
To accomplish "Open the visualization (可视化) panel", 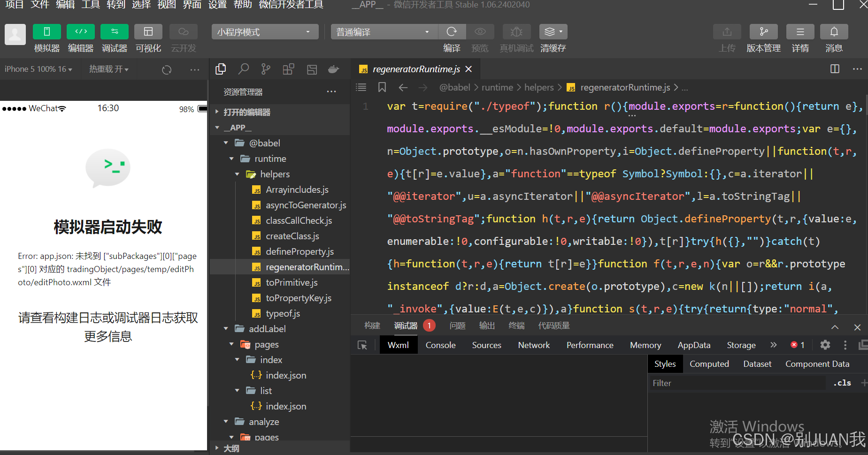I will (x=148, y=32).
